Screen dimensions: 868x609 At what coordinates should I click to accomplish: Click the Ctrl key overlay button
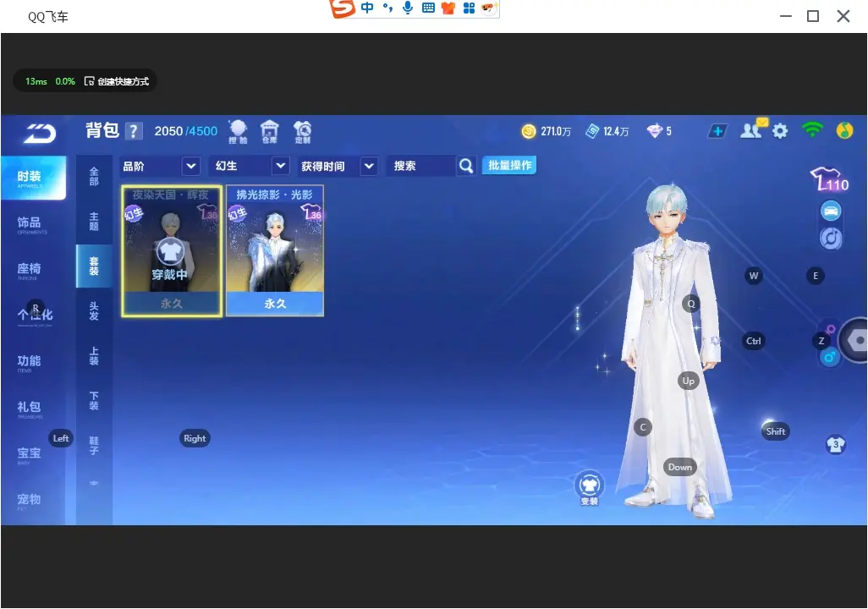(754, 341)
